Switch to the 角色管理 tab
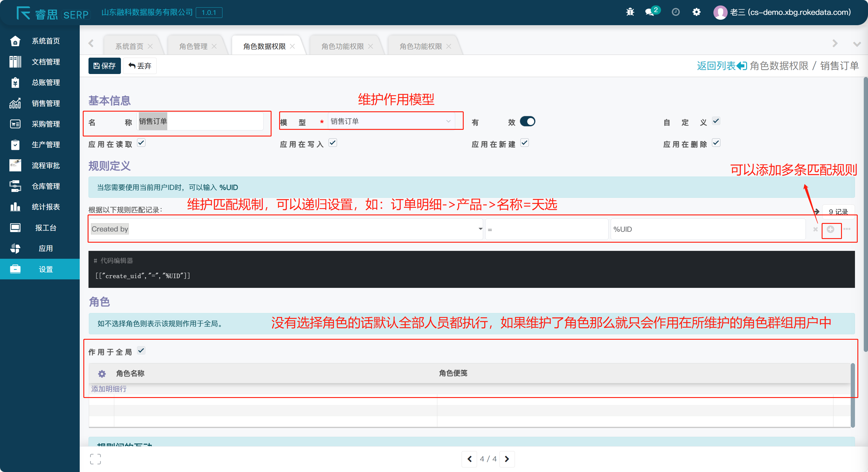 (193, 46)
